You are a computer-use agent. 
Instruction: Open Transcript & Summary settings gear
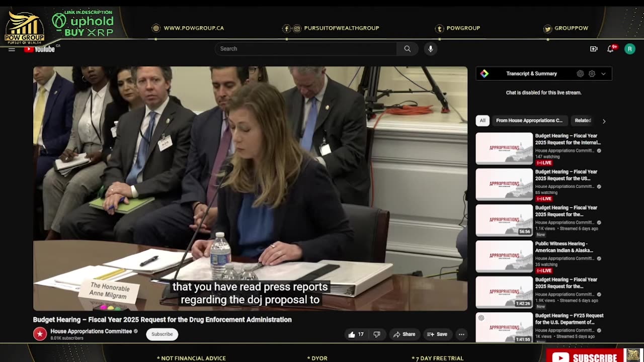pyautogui.click(x=592, y=73)
